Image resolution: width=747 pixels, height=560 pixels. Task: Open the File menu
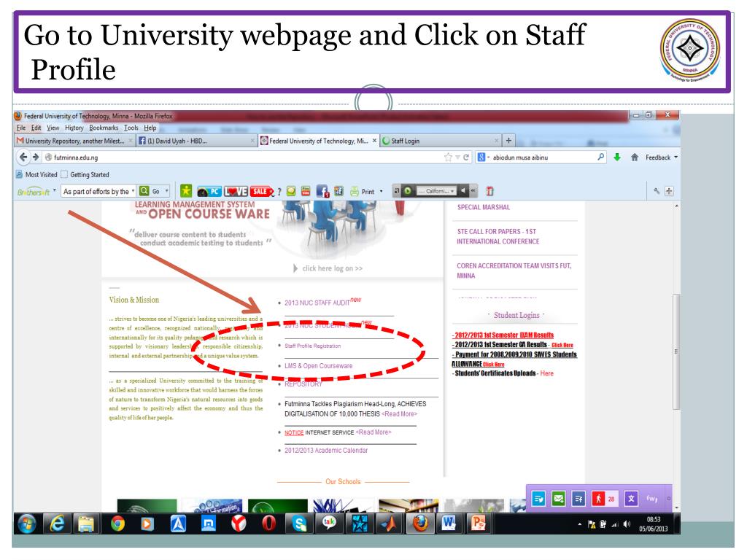(21, 128)
